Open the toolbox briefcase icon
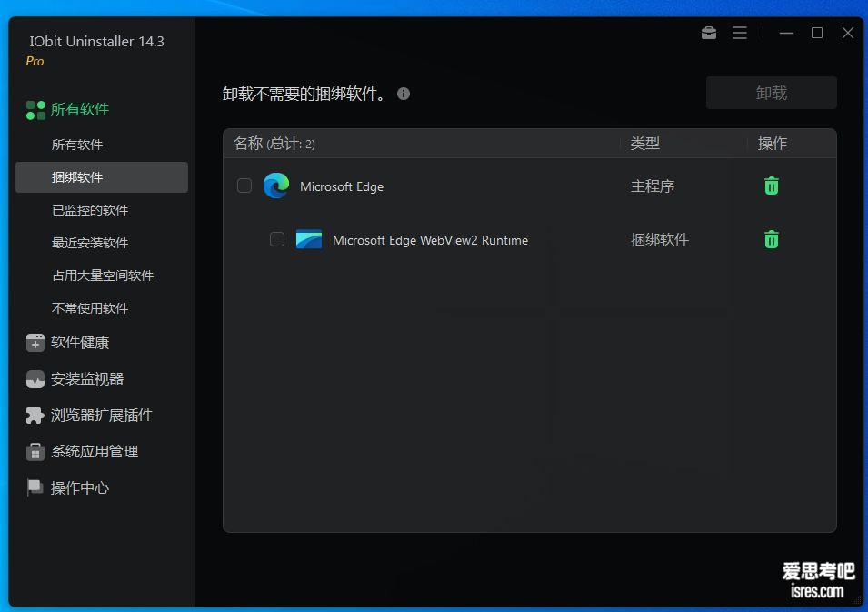Viewport: 868px width, 612px height. point(709,33)
